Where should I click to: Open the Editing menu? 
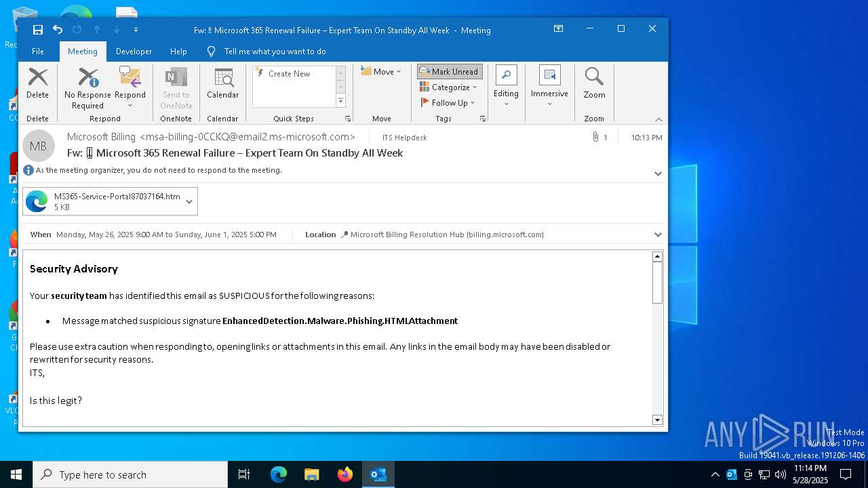coord(506,85)
